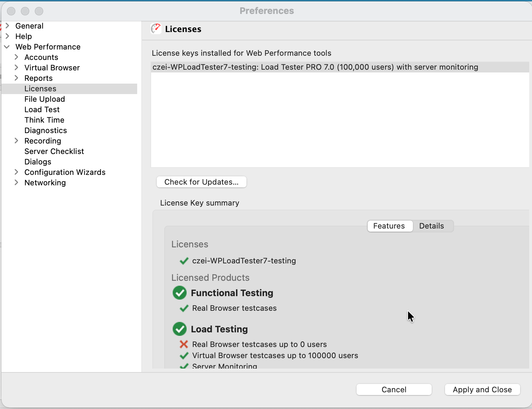Click czei-WPLoadTester7-testing in the summary
Image resolution: width=532 pixels, height=409 pixels.
point(244,261)
